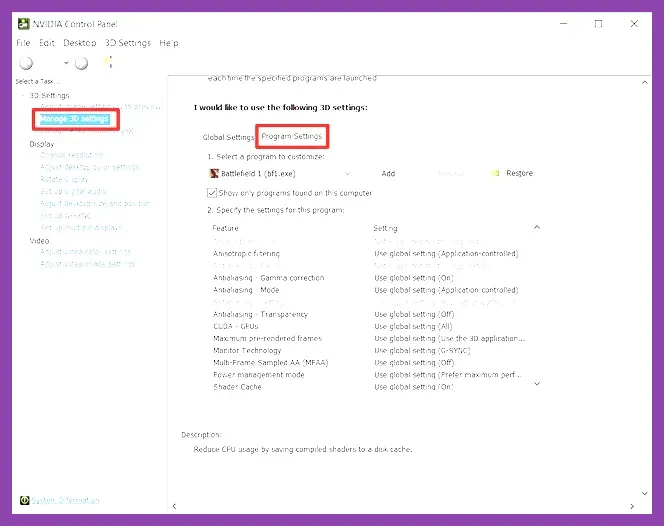The width and height of the screenshot is (664, 526).
Task: Click the greyed Remove button
Action: pyautogui.click(x=451, y=174)
